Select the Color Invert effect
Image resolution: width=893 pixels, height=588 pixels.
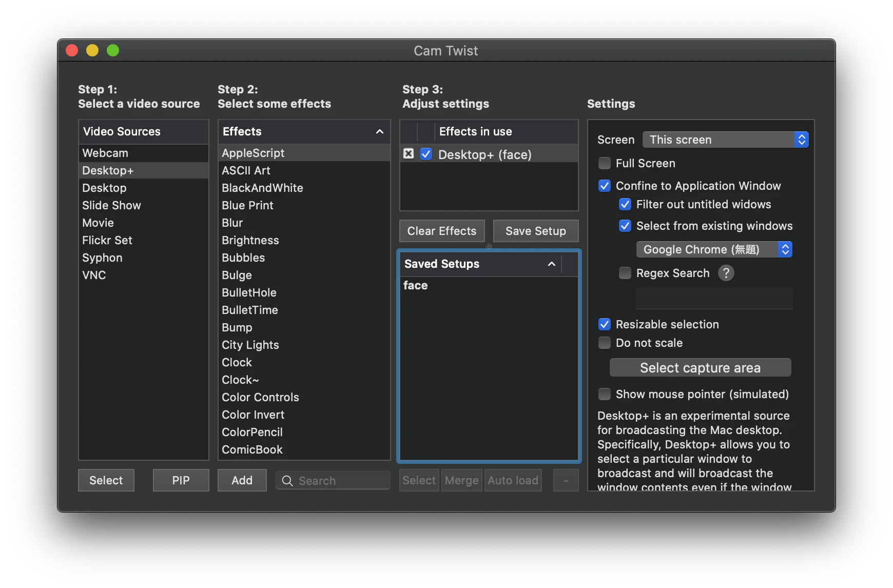tap(304, 415)
